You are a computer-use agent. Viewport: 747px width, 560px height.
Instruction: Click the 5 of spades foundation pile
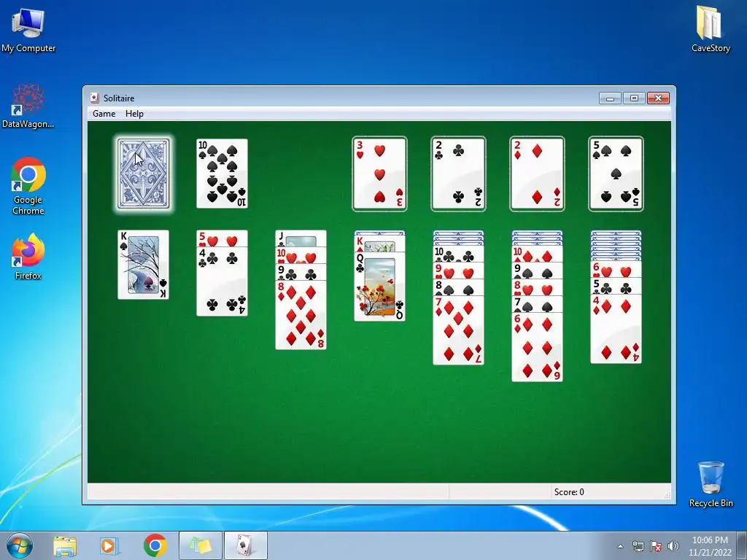tap(616, 174)
